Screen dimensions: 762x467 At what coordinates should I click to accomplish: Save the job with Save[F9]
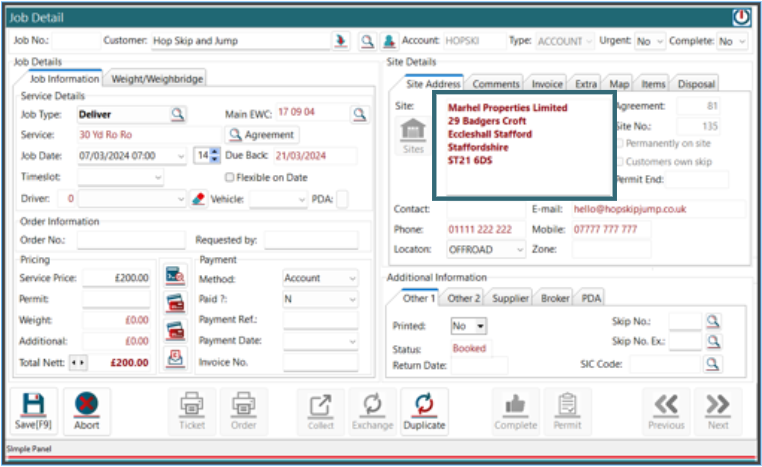click(x=33, y=411)
